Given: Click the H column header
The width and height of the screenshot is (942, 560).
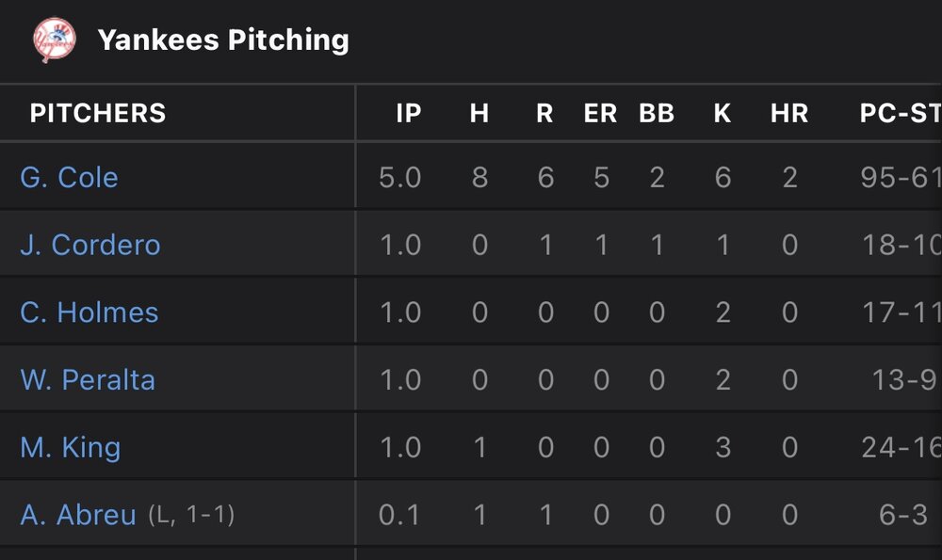Looking at the screenshot, I should pyautogui.click(x=479, y=114).
